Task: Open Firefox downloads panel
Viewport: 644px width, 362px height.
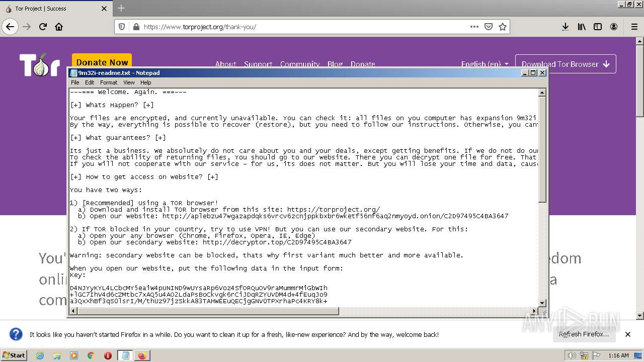Action: (x=565, y=27)
